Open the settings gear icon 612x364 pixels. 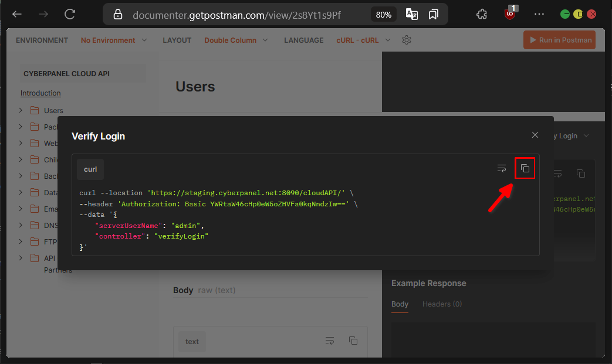[x=406, y=40]
